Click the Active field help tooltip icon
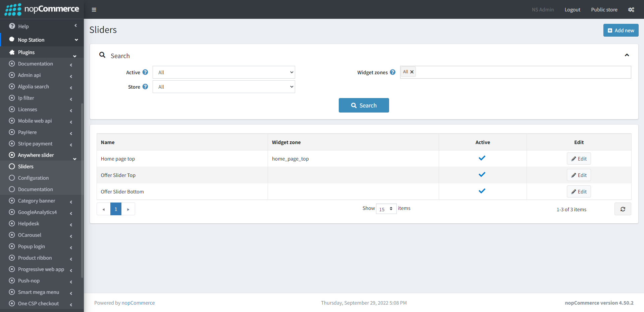Image resolution: width=644 pixels, height=312 pixels. [145, 72]
